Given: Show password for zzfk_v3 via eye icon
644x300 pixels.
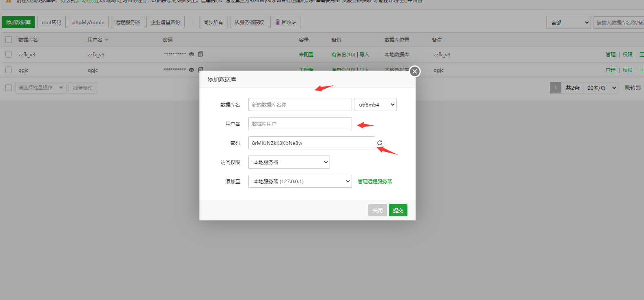Looking at the screenshot, I should pyautogui.click(x=191, y=54).
